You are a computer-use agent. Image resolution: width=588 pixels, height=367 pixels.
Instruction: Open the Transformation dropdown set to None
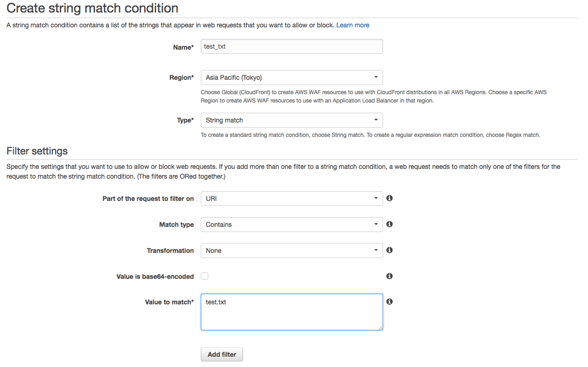pos(292,251)
